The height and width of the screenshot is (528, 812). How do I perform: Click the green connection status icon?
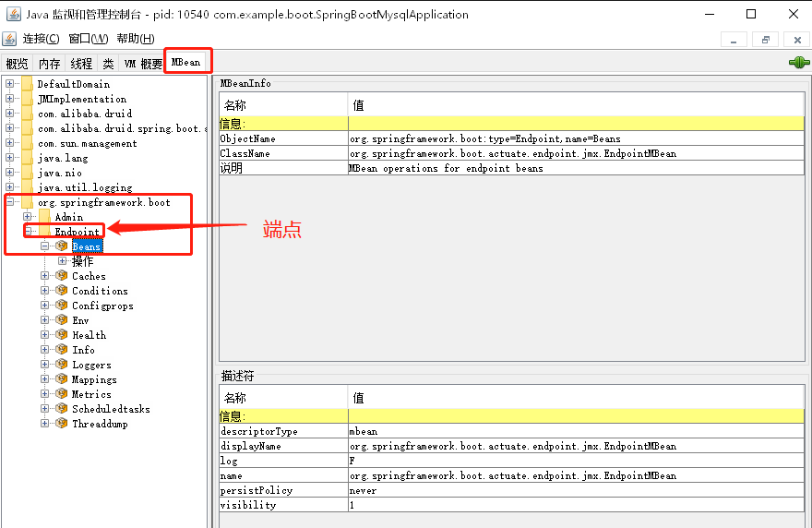(799, 63)
